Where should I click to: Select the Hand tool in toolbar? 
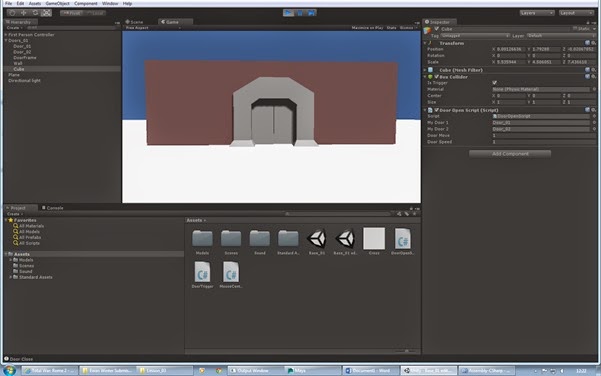[12, 13]
